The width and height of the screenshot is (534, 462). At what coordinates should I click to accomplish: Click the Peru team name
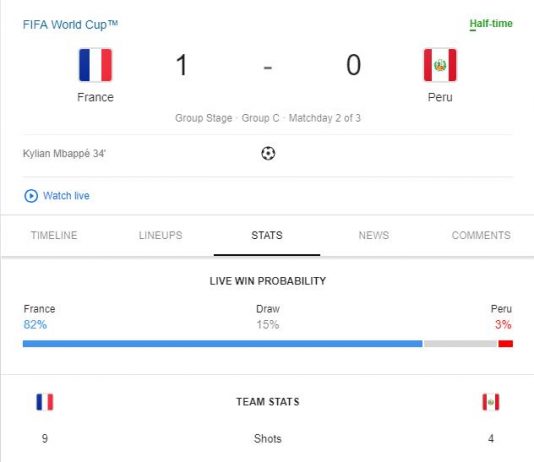(440, 97)
